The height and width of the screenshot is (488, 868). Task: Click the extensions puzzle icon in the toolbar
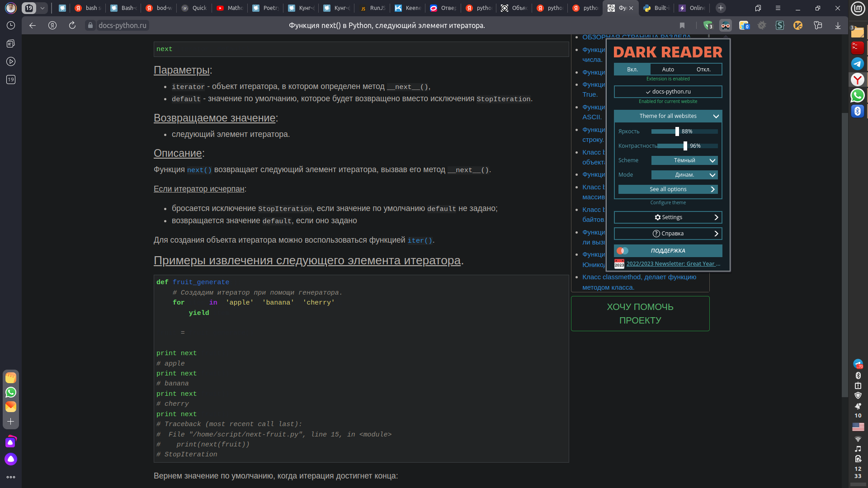pos(744,26)
